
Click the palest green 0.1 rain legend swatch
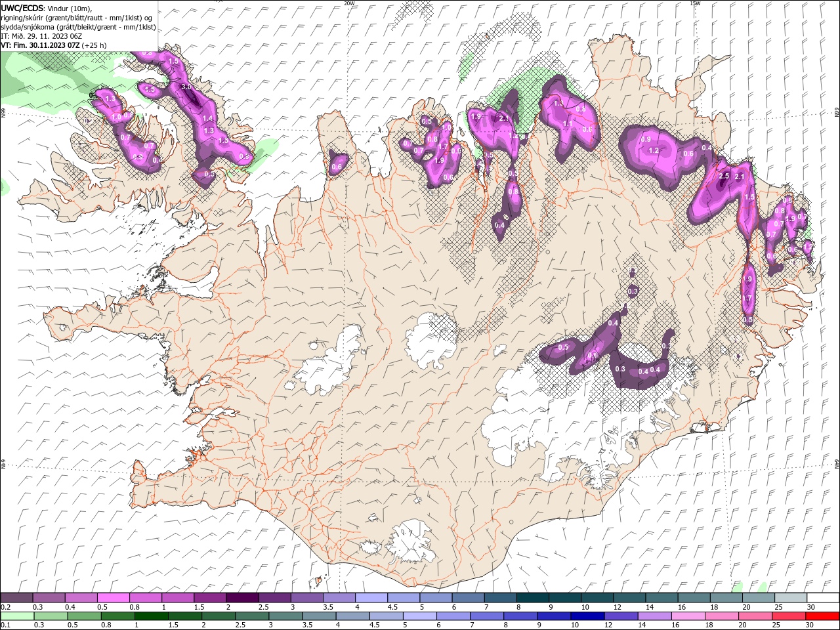(17, 616)
